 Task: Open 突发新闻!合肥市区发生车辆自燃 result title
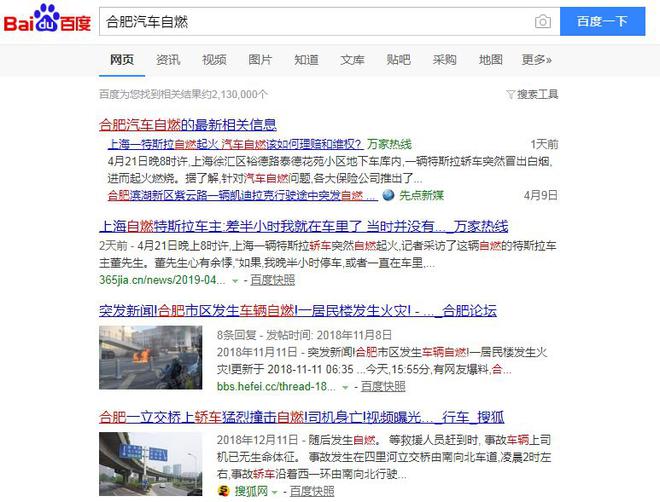pyautogui.click(x=298, y=311)
